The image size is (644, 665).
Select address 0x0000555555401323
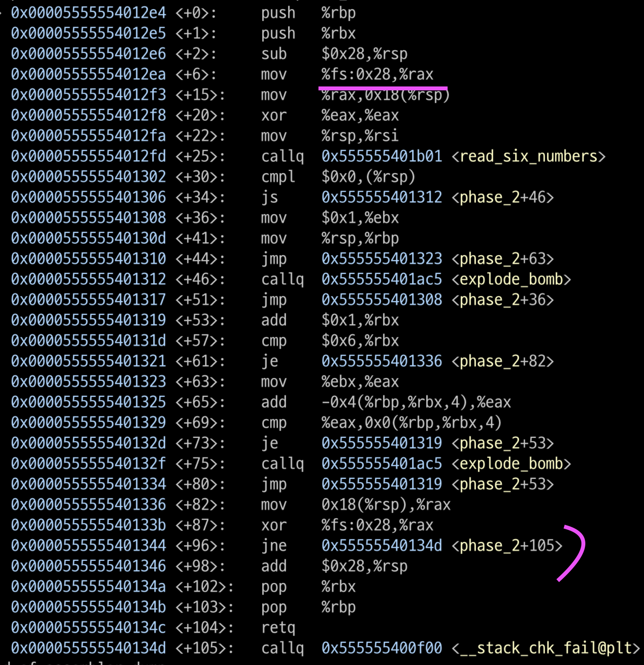88,382
